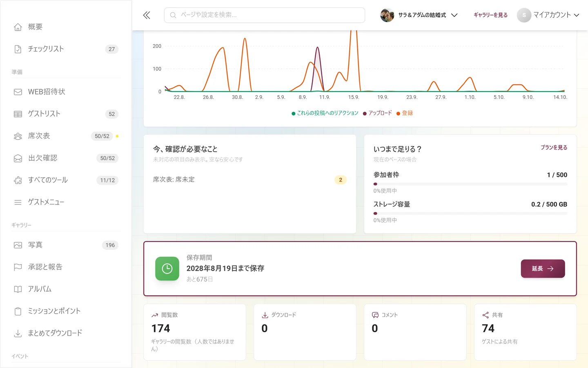Click the 196 count beside 写真
The width and height of the screenshot is (588, 368).
(x=110, y=245)
